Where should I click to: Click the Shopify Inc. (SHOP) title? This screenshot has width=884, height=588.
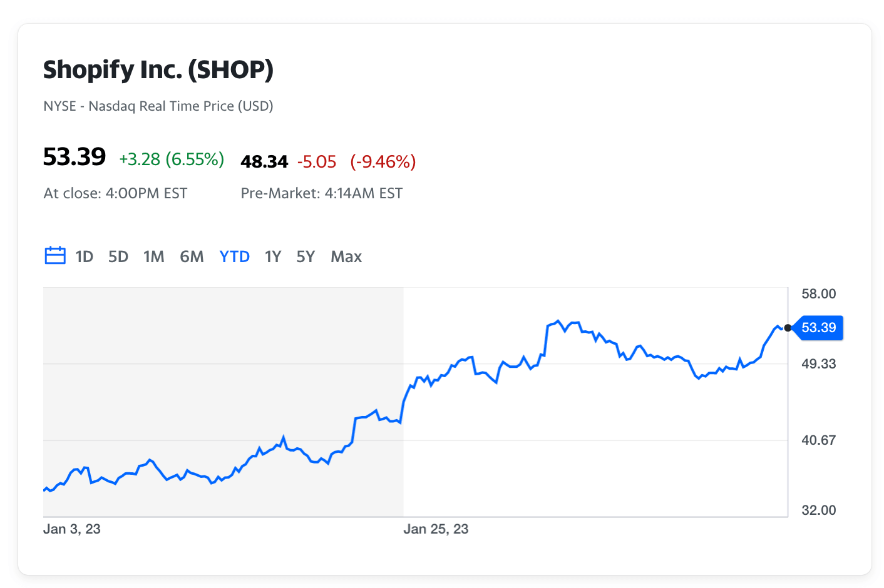pos(158,69)
